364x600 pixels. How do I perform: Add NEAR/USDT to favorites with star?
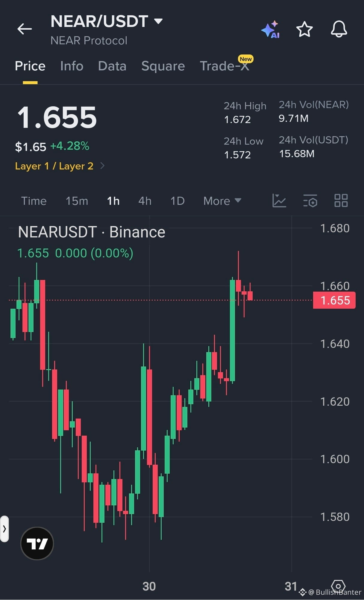(304, 29)
